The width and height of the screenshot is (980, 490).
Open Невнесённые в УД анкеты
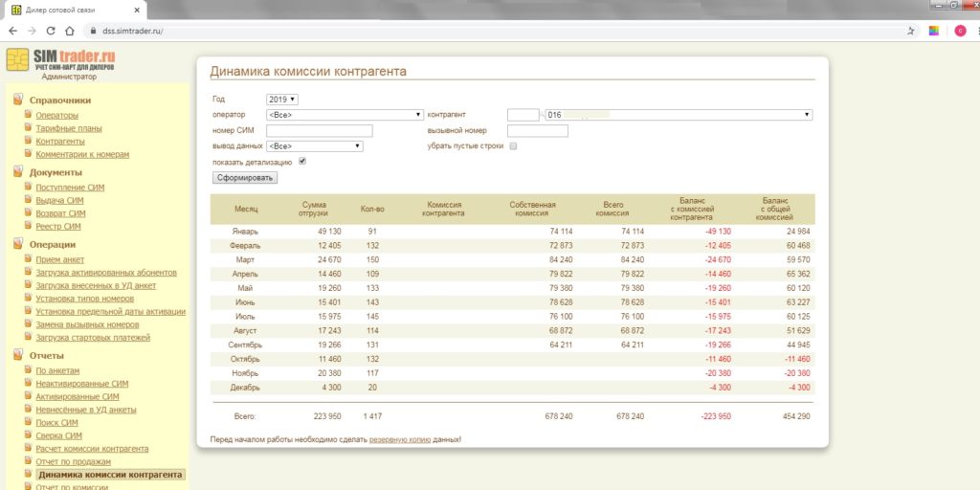(x=85, y=410)
